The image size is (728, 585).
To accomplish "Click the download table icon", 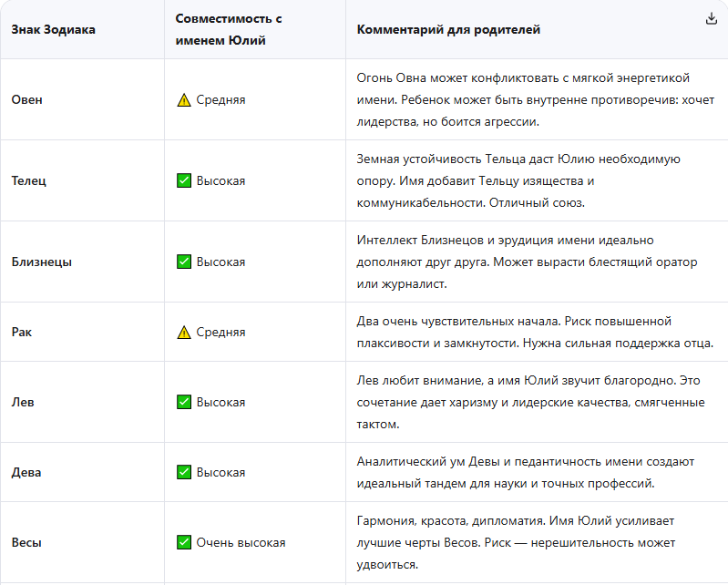I will pyautogui.click(x=712, y=18).
